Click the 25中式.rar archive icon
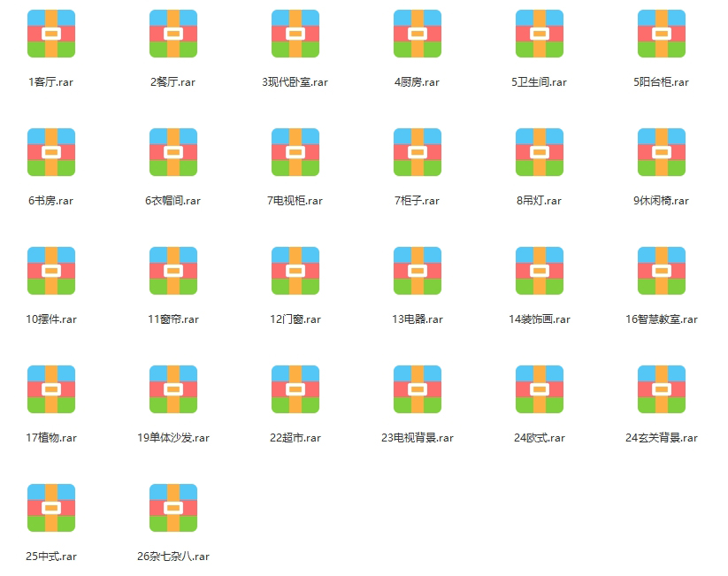728x576 pixels. 51,507
